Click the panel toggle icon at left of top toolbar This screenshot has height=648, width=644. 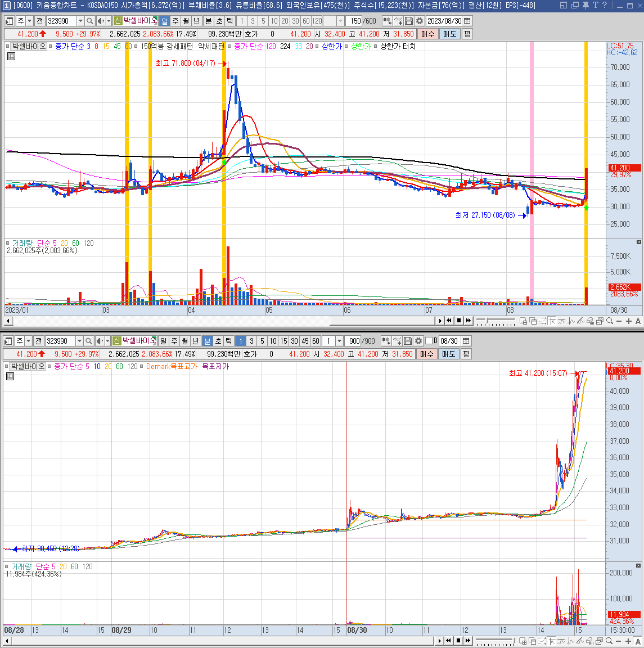pyautogui.click(x=10, y=21)
